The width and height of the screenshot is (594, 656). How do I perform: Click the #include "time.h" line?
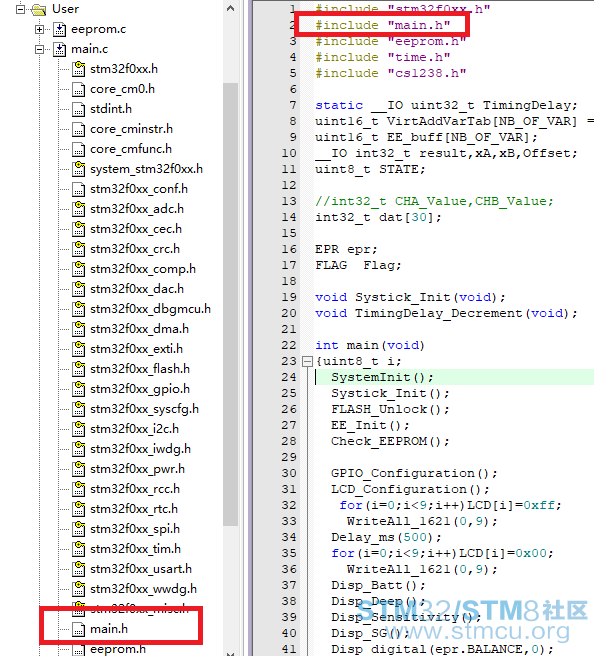point(382,57)
